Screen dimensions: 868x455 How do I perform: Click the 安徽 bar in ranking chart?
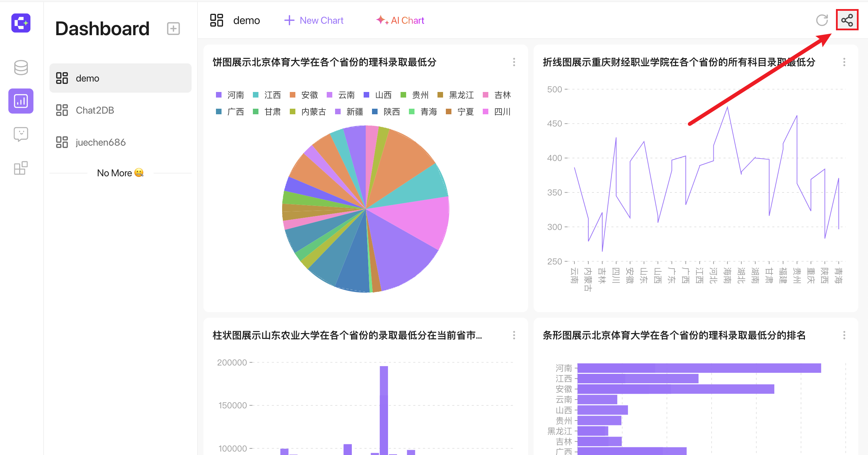click(x=676, y=389)
